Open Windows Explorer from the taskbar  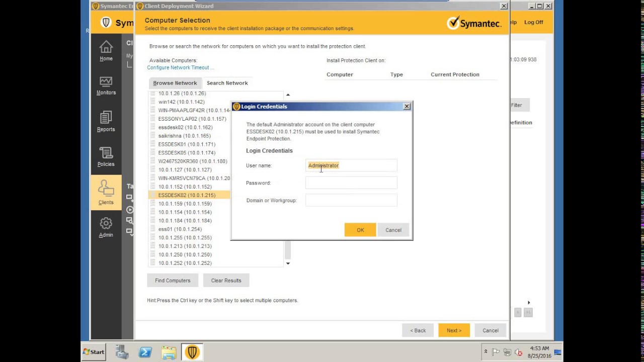169,352
